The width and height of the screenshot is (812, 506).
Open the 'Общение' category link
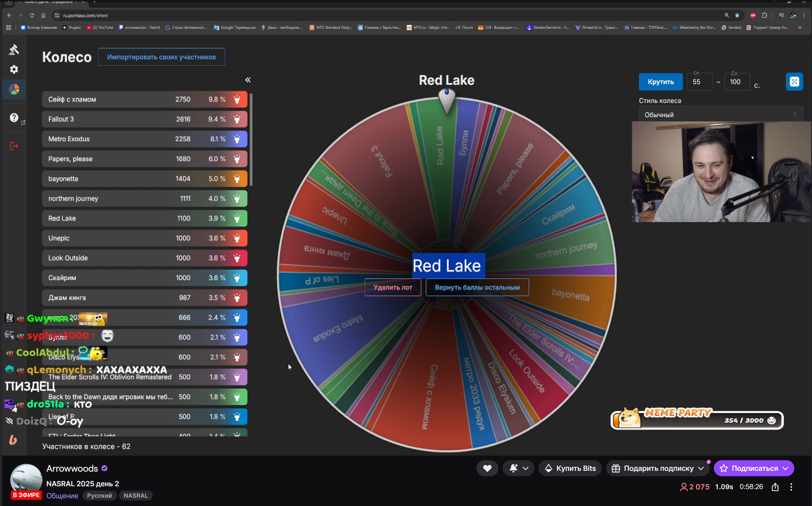click(x=62, y=496)
